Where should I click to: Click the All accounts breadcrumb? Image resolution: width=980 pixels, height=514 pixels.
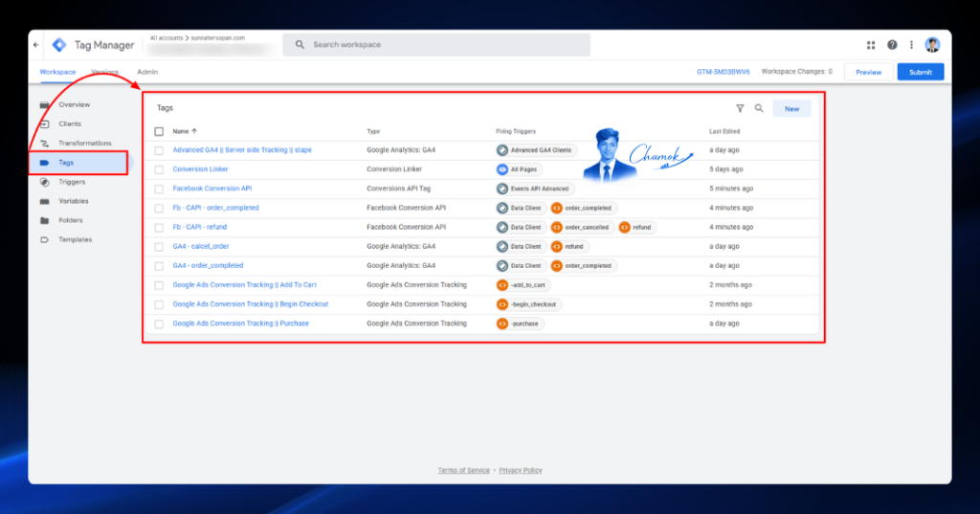coord(167,38)
